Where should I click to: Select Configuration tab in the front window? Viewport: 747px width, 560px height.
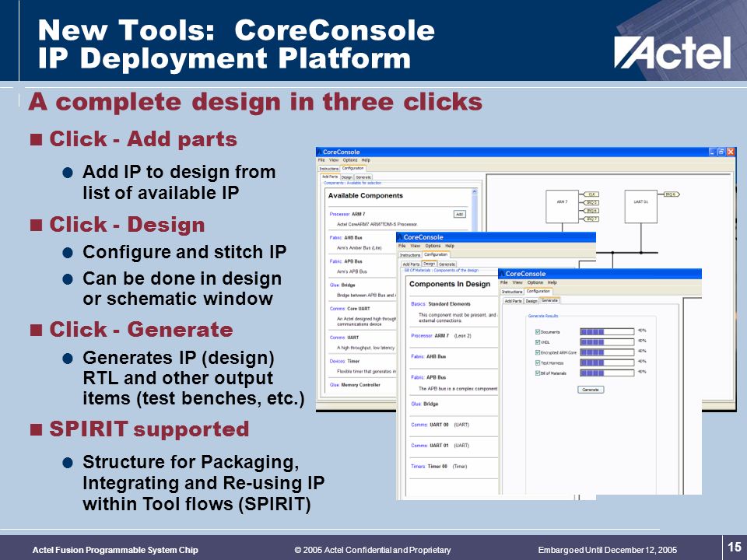tap(538, 291)
